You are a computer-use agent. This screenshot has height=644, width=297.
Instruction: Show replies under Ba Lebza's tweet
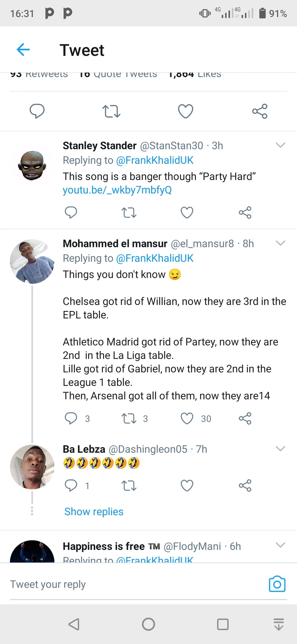coord(94,511)
